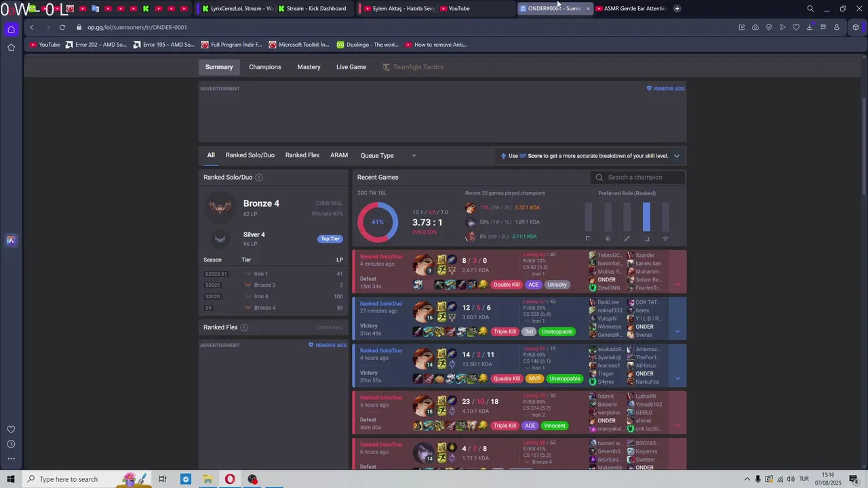
Task: Add page to bookmarks with toolbar heart
Action: (796, 27)
